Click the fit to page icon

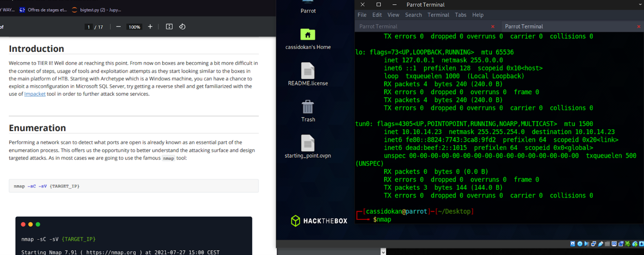coord(169,27)
